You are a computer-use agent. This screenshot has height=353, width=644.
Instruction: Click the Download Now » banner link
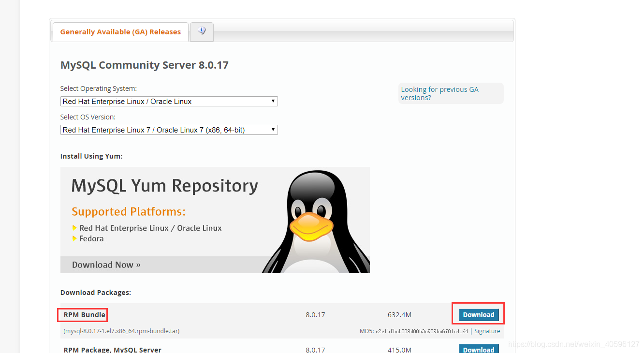click(x=106, y=265)
